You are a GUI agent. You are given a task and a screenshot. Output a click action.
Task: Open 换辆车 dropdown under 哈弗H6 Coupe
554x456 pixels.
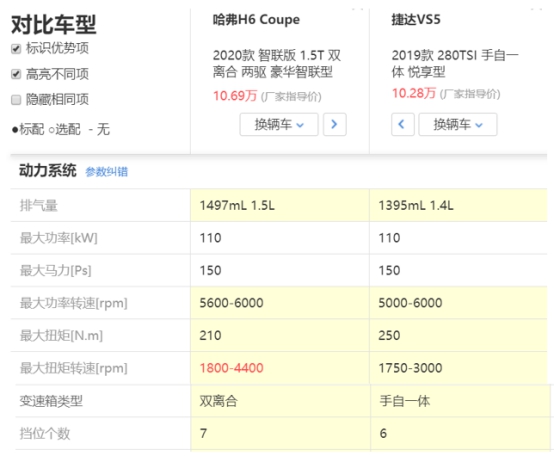tap(279, 124)
